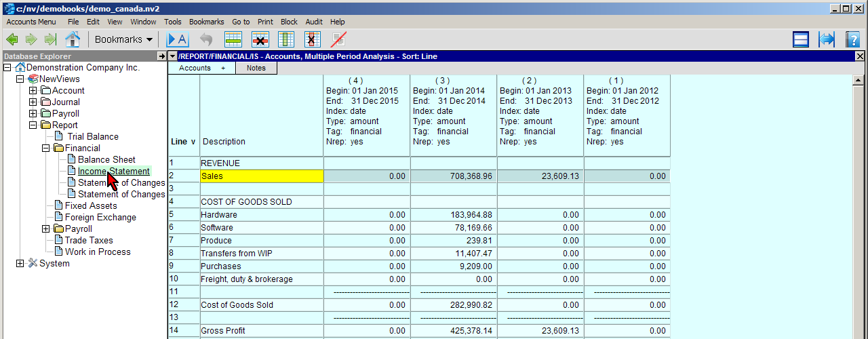The height and width of the screenshot is (339, 868).
Task: Click the green back arrow icon
Action: tap(12, 39)
